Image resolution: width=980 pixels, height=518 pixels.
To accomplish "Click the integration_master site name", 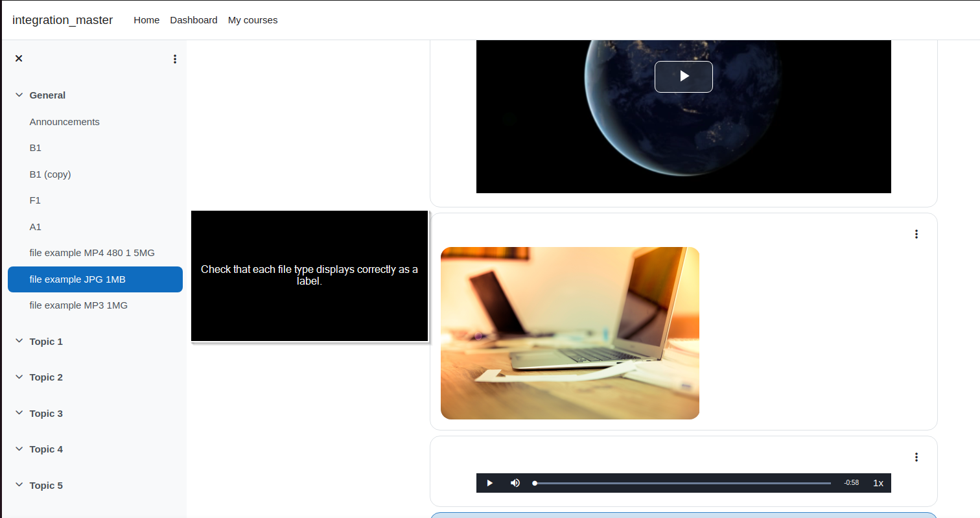I will 63,20.
